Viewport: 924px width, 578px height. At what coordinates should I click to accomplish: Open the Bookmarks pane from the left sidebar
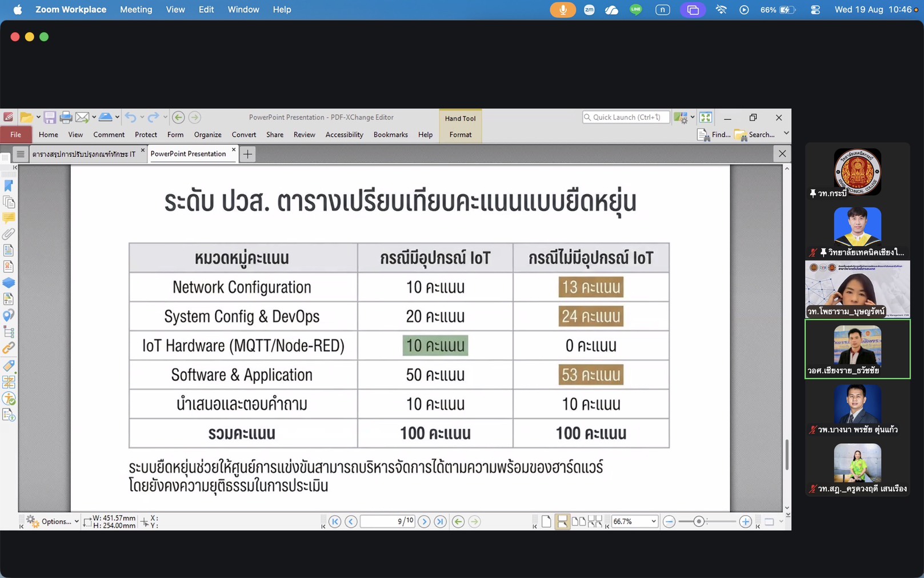tap(9, 186)
